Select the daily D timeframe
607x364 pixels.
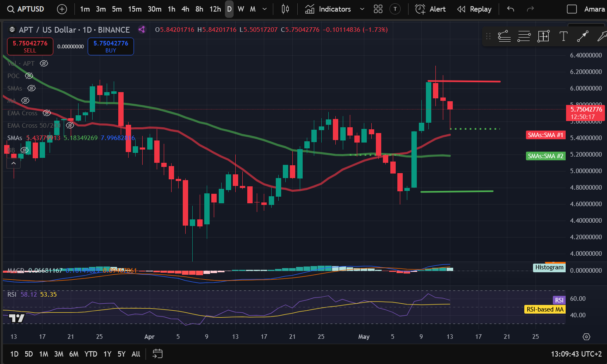229,9
